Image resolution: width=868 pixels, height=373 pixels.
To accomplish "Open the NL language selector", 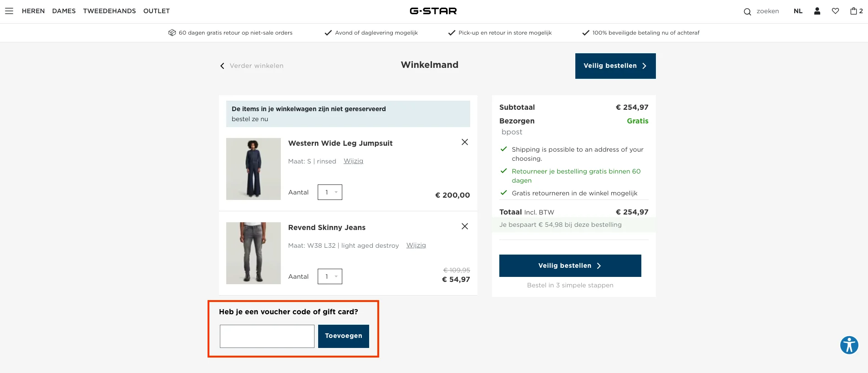I will (x=797, y=10).
